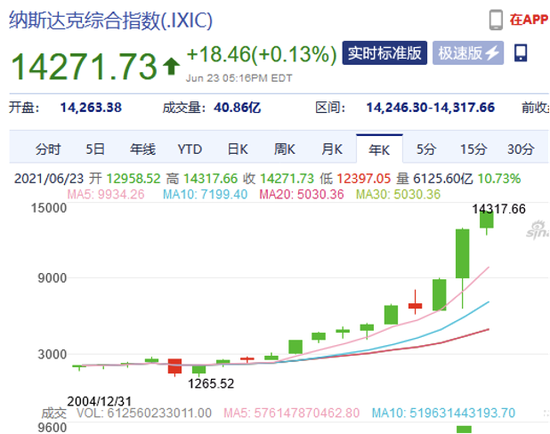Click the tall green candle below the top one
Image resolution: width=550 pixels, height=434 pixels.
coord(462,253)
